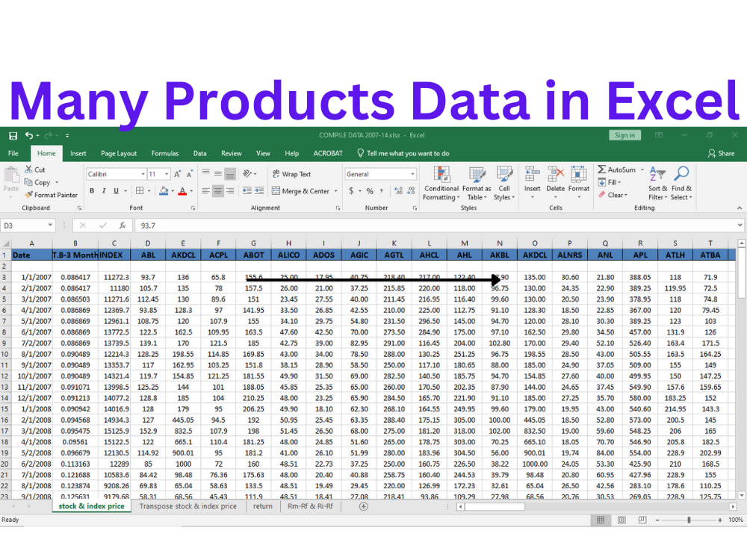Viewport: 747px width, 560px height.
Task: Click the Sign in button
Action: 624,135
